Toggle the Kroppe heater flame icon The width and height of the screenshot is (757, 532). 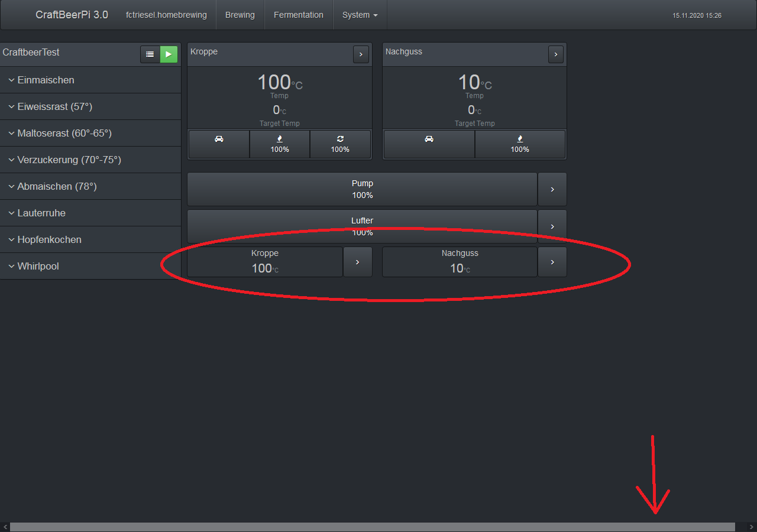280,144
